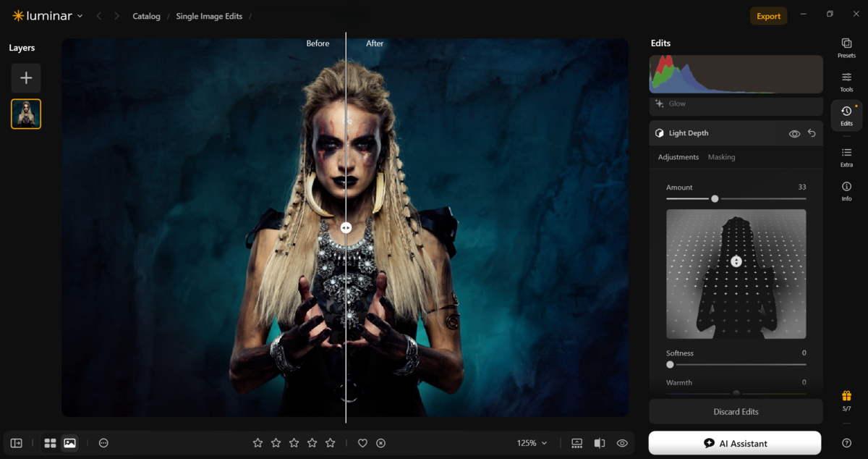
Task: Click the Export button
Action: (768, 16)
